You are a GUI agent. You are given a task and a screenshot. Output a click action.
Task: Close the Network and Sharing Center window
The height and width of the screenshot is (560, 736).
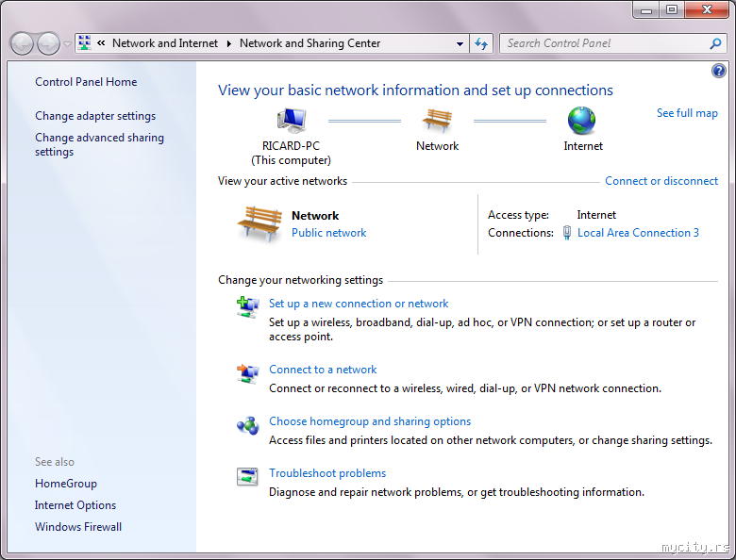707,9
